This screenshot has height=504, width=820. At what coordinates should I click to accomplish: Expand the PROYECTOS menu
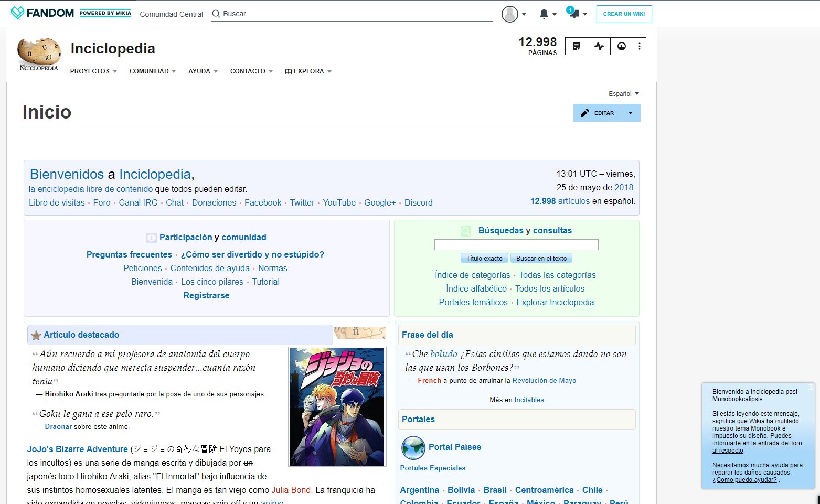point(93,71)
